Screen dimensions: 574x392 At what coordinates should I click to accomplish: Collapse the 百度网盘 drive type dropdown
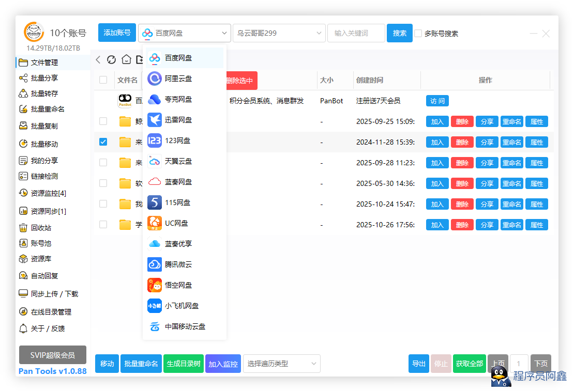coord(184,33)
